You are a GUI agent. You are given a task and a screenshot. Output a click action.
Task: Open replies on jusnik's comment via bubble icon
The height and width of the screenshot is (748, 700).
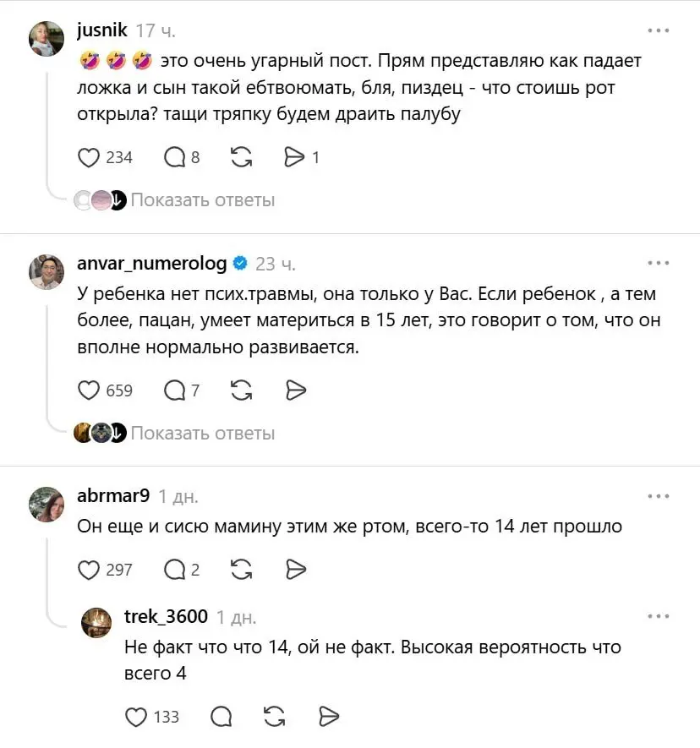175,157
